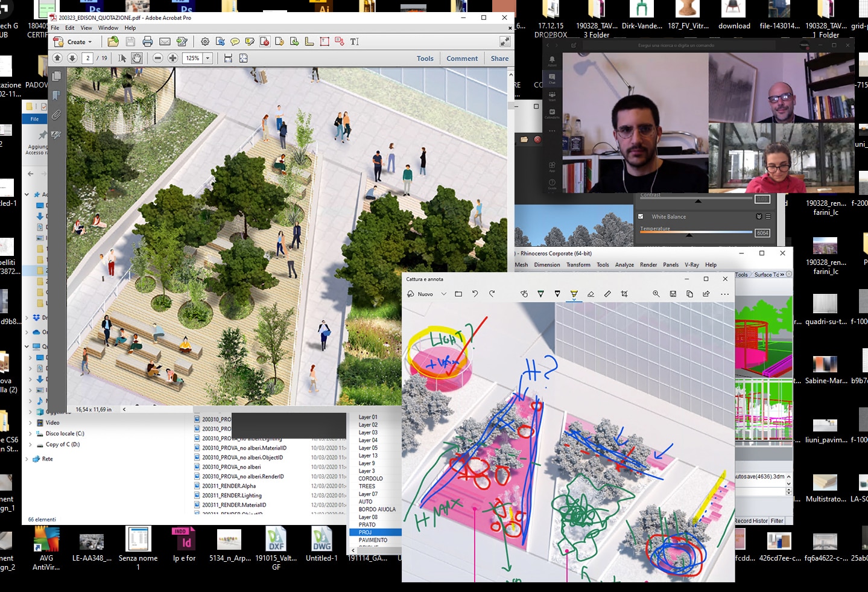Screen dimensions: 868x592
Task: Select the Hand tool in Acrobat
Action: click(x=137, y=59)
